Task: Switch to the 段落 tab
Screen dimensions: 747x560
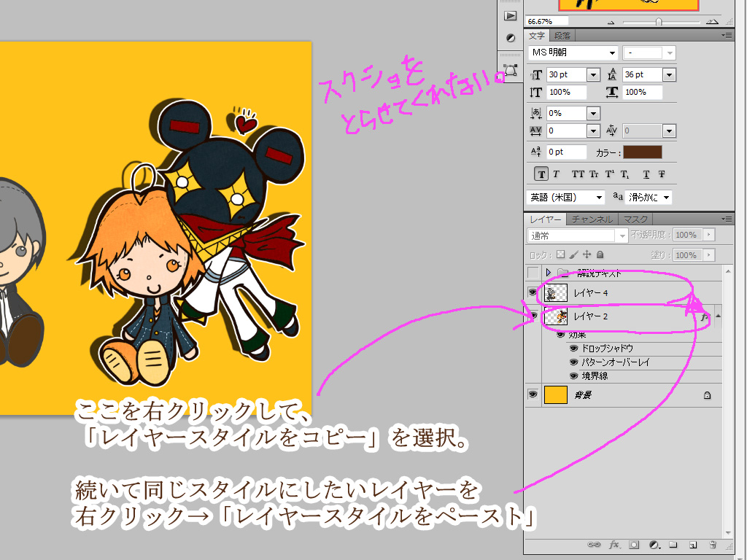Action: coord(562,36)
